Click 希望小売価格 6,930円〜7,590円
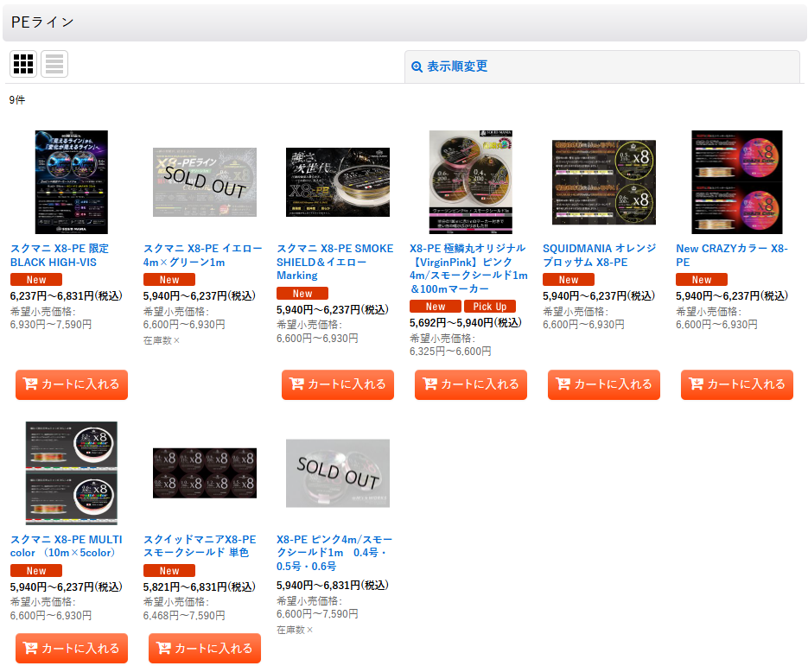 coord(51,318)
